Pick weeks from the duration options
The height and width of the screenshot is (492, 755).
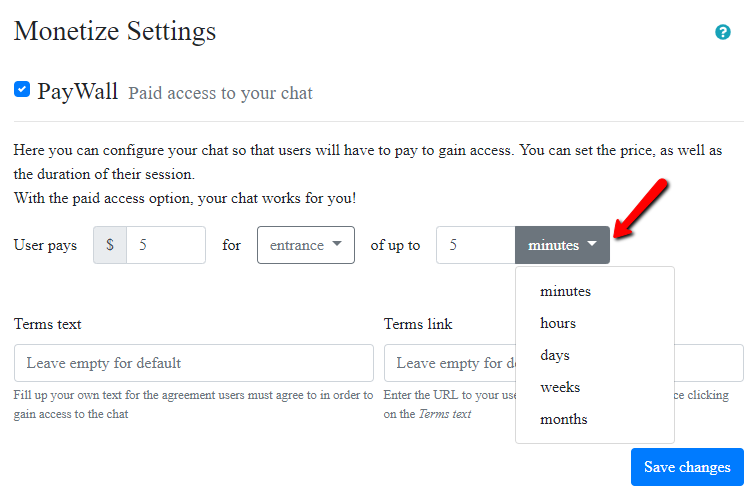pos(559,388)
